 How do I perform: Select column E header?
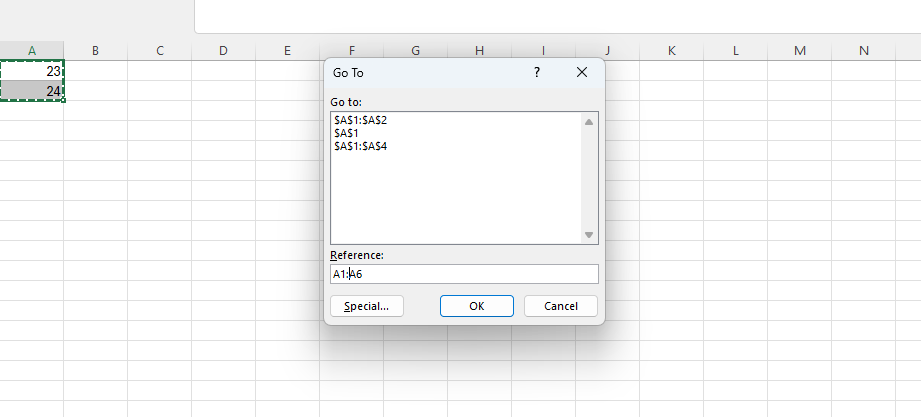[287, 51]
